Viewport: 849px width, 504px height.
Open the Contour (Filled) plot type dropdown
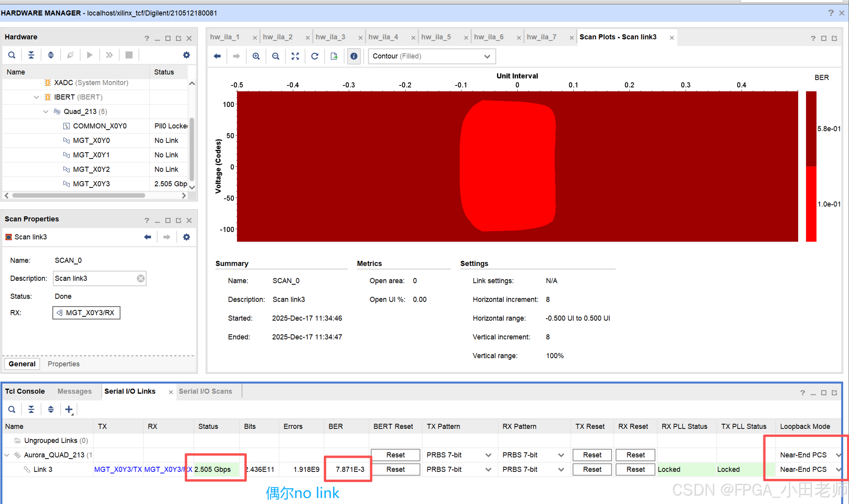[432, 56]
